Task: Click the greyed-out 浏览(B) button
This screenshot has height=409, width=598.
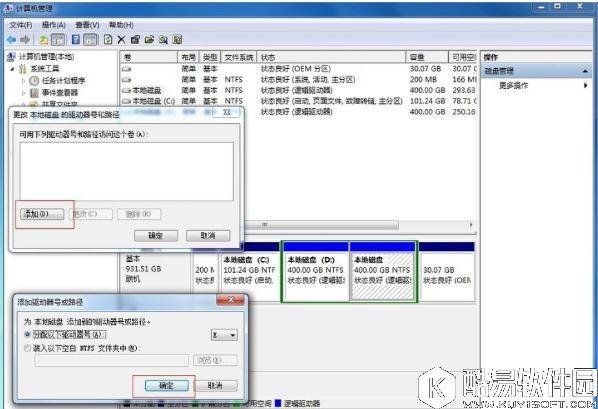Action: [215, 360]
